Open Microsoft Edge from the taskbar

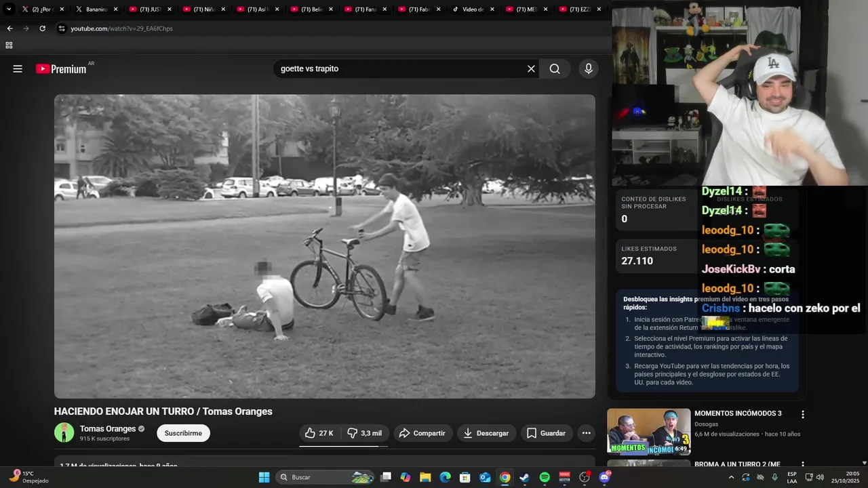point(445,477)
